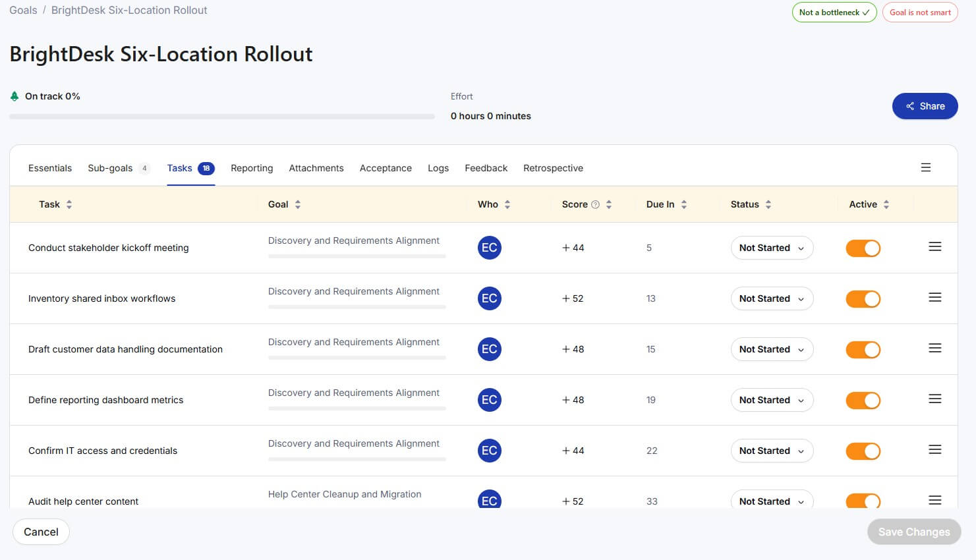
Task: Sort by Who column arrows
Action: click(x=507, y=204)
